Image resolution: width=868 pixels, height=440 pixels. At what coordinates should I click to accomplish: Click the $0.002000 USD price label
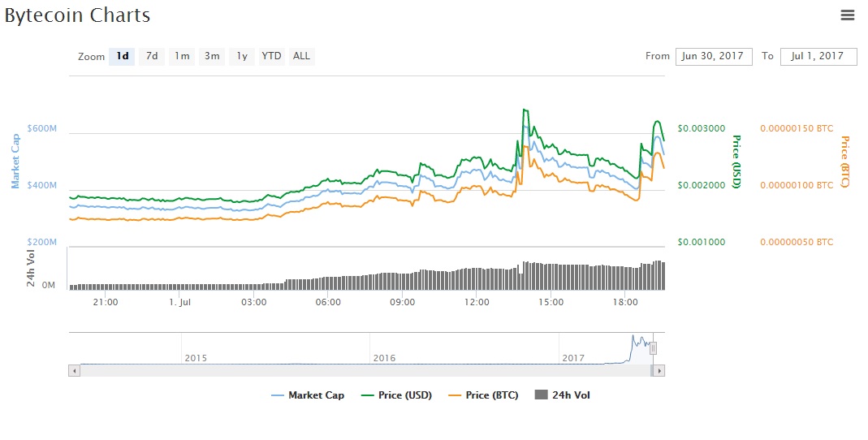702,185
